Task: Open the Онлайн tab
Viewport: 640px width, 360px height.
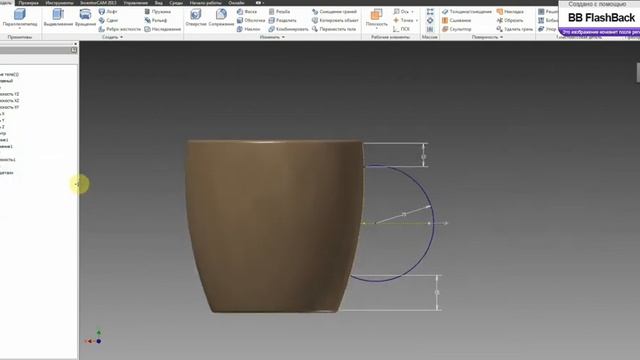Action: [x=236, y=3]
